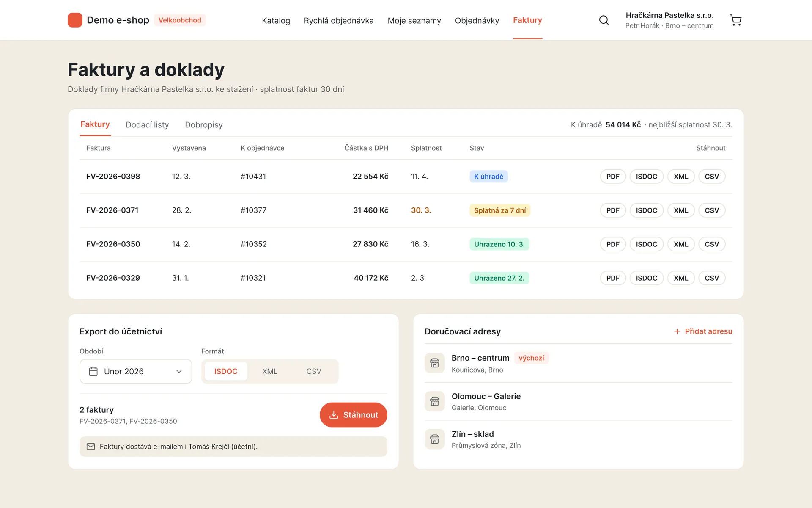Download ISDOC for invoice FV-2026-0350
The image size is (812, 508).
[647, 244]
